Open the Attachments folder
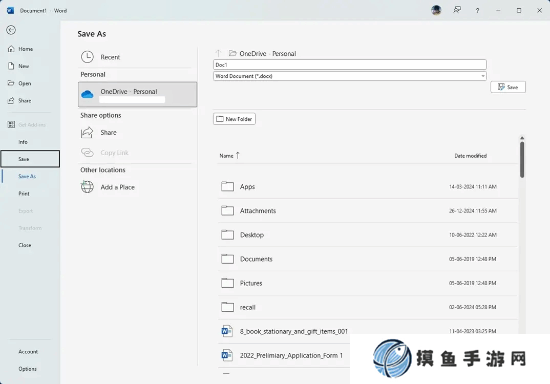 click(x=368, y=211)
